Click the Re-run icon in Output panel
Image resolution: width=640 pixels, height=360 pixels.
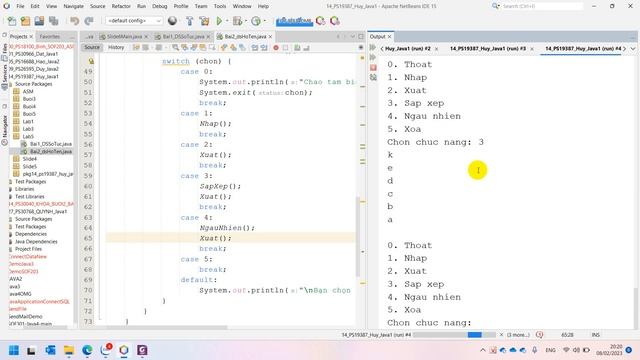[x=373, y=48]
